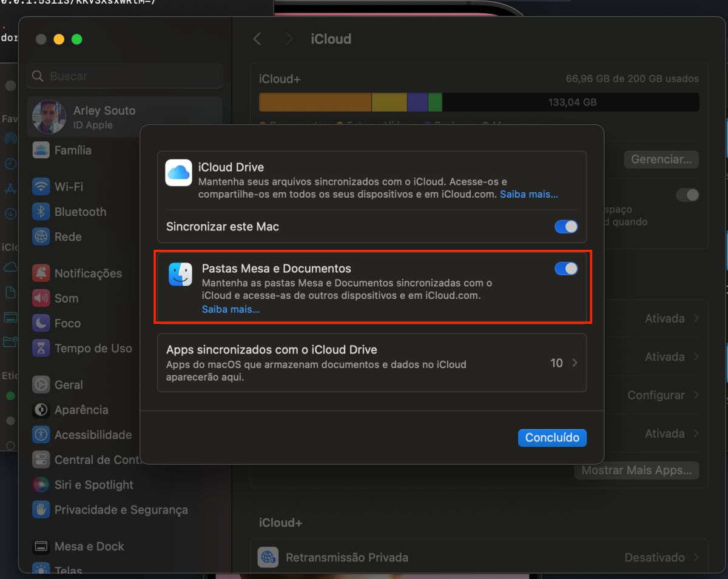This screenshot has height=579, width=728.
Task: Click the yellow minimize window button
Action: [59, 39]
